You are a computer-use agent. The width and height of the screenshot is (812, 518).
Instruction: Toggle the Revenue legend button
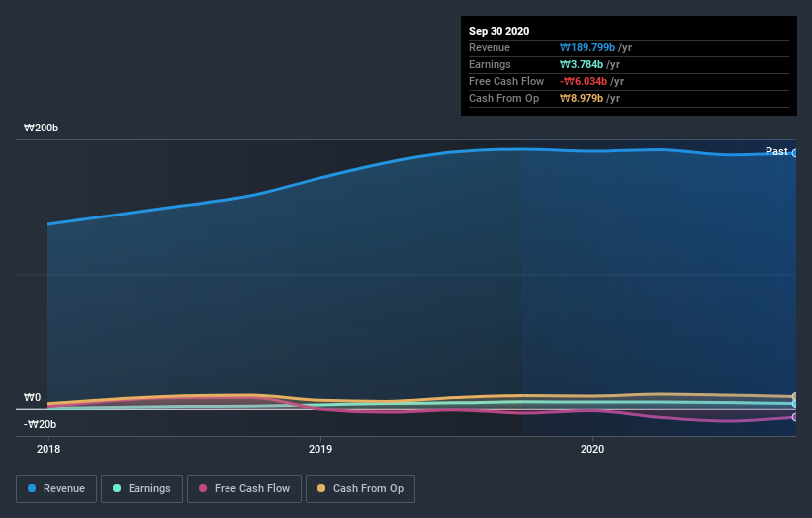(56, 489)
